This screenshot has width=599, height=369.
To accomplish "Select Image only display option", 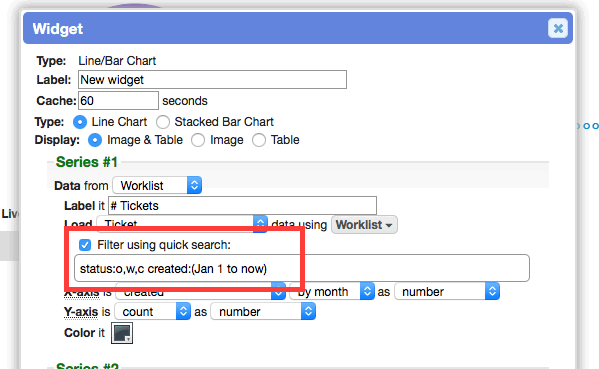I will [x=198, y=140].
